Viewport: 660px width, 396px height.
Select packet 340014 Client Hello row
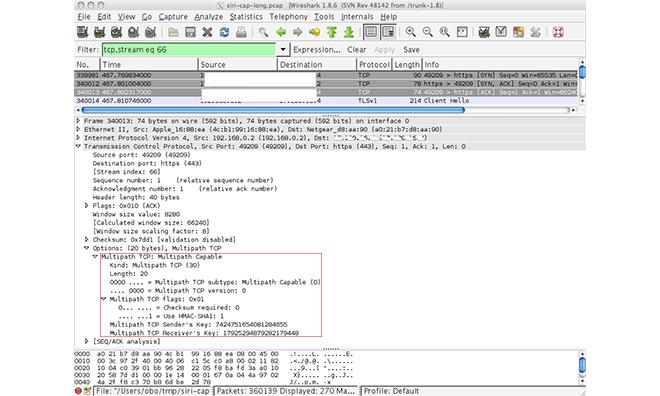(x=326, y=101)
